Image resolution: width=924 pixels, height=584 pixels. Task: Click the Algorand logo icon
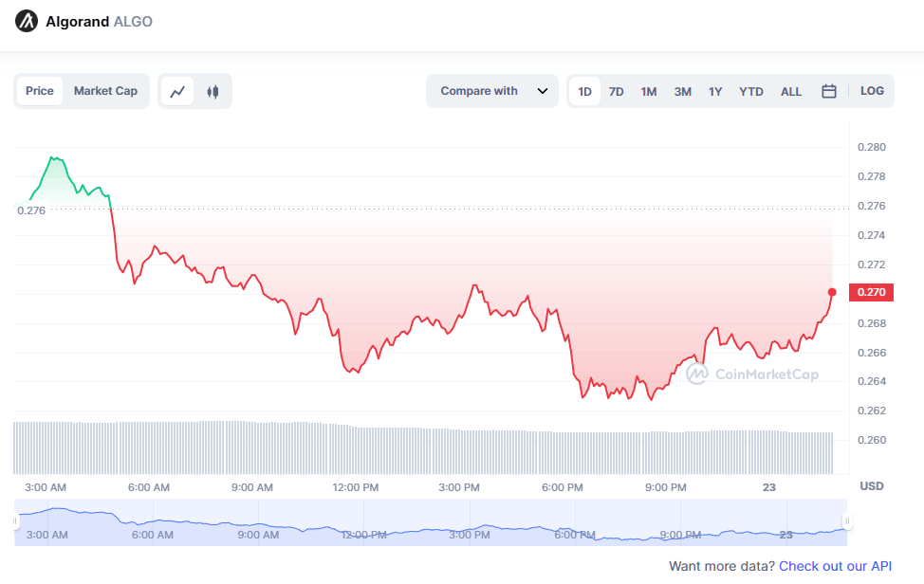(27, 21)
